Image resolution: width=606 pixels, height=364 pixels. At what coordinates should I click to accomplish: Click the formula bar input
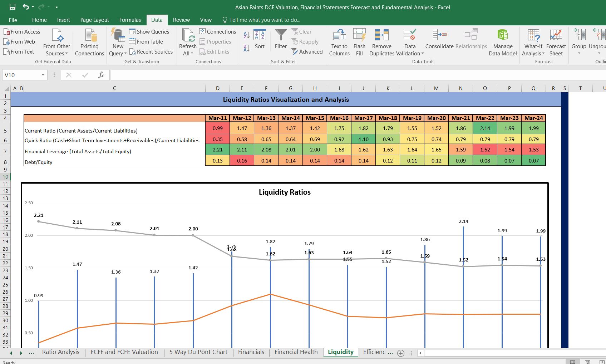coord(358,75)
